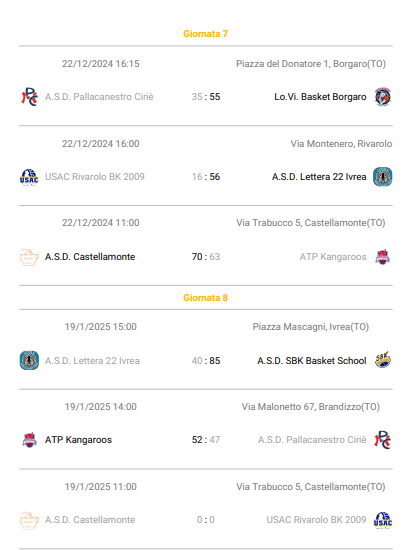
Task: Click the Lettera 22 Ivrea logo in Giornata 7
Action: pos(382,177)
